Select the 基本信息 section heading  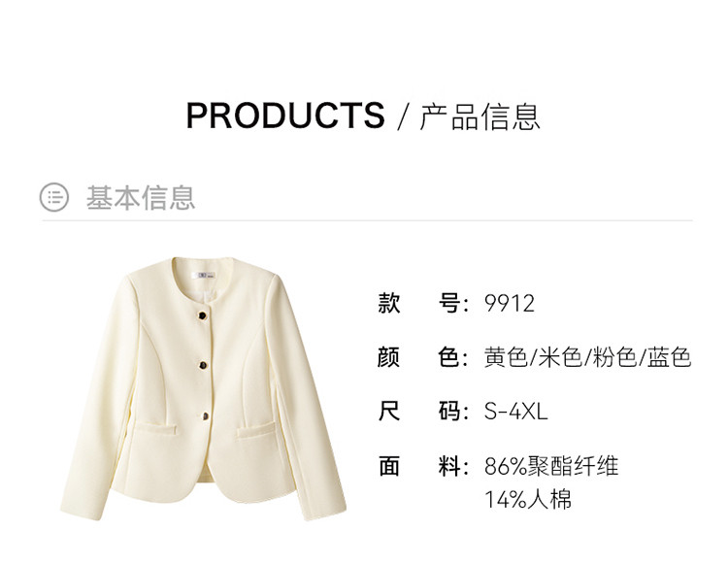[140, 198]
